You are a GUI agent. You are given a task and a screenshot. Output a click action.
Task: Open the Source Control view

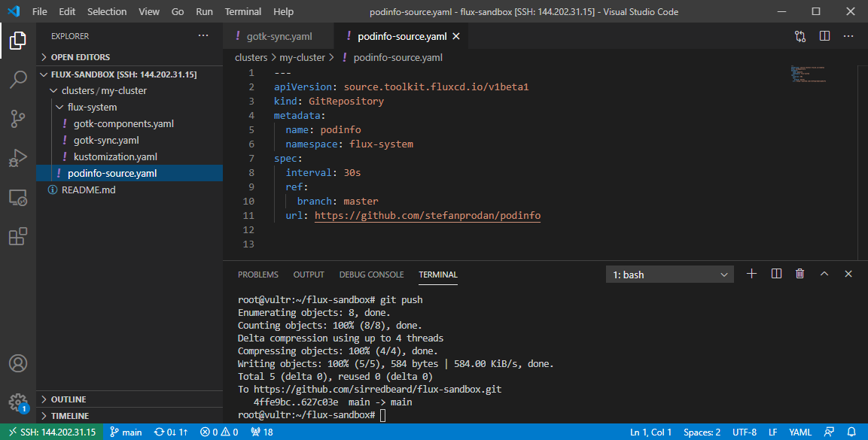coord(18,118)
